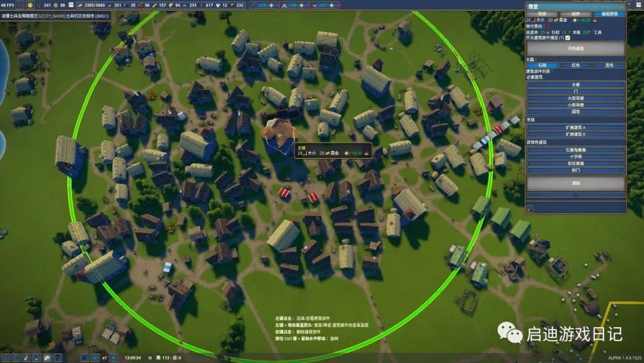Select the 门 building part

tap(576, 91)
